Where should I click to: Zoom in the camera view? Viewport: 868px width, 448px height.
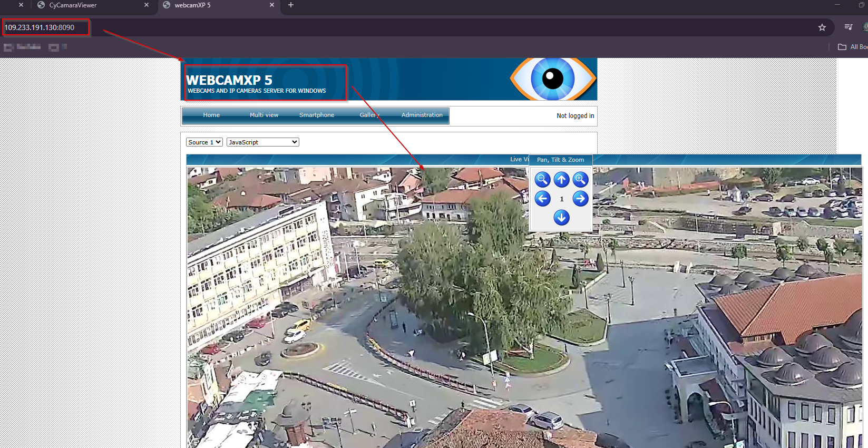coord(580,180)
